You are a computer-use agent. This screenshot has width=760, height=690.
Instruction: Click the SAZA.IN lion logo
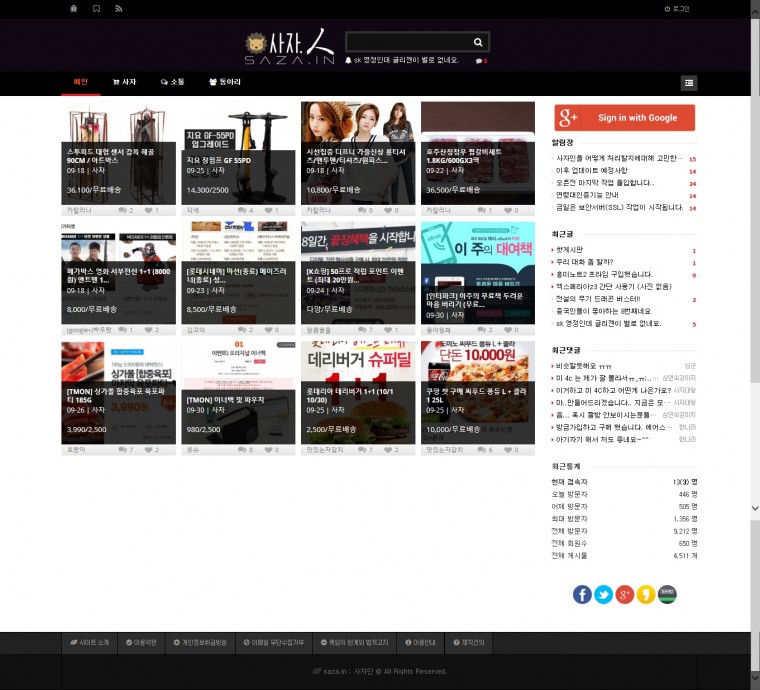click(290, 45)
